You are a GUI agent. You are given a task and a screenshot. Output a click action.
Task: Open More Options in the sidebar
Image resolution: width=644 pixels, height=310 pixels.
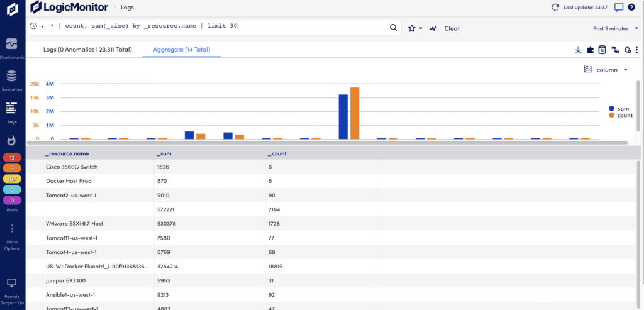coord(12,238)
